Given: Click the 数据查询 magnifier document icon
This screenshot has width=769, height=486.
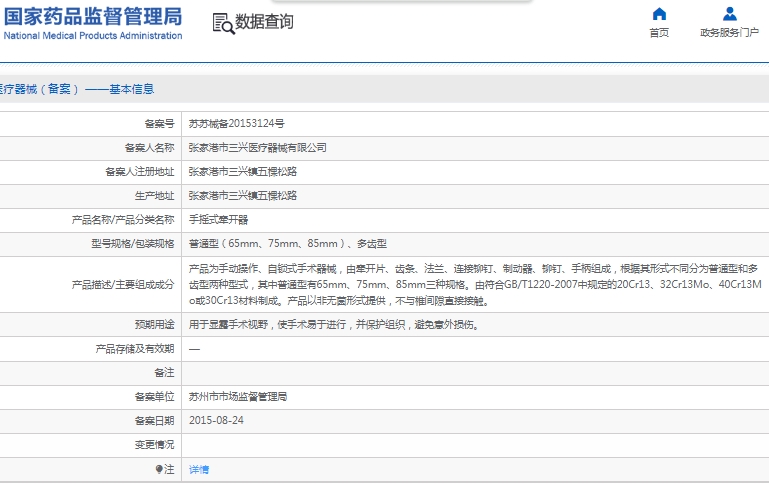Looking at the screenshot, I should [x=224, y=24].
